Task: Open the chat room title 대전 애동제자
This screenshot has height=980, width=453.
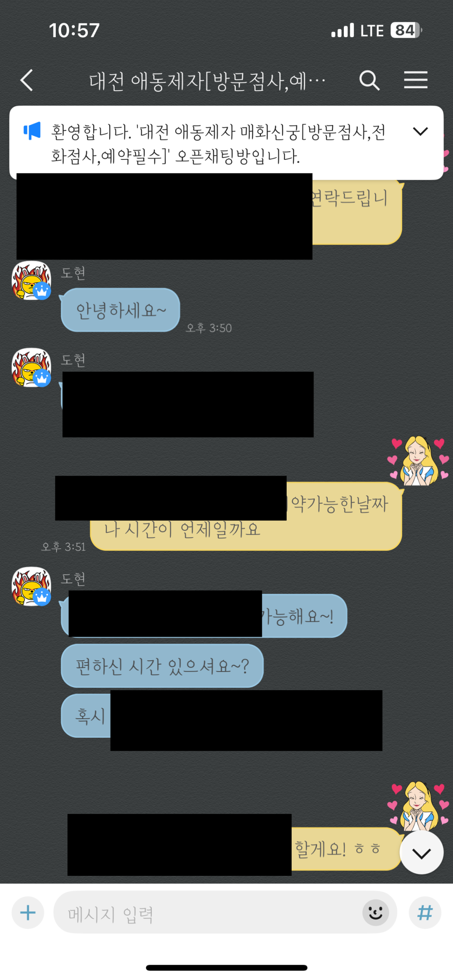Action: coord(207,81)
